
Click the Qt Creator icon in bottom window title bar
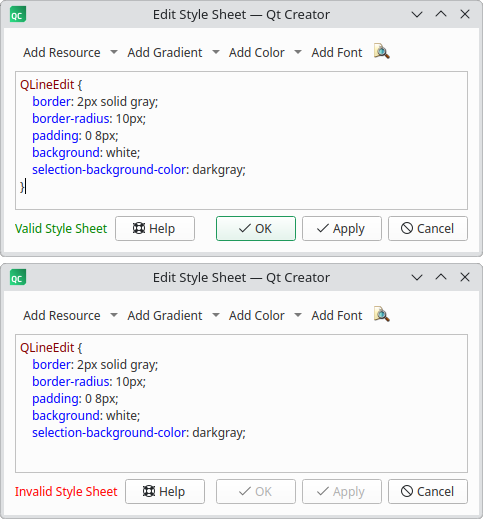[x=18, y=278]
